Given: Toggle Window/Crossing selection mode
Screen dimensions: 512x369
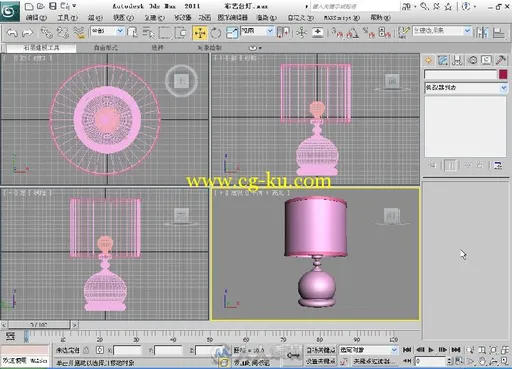Looking at the screenshot, I should coord(181,32).
